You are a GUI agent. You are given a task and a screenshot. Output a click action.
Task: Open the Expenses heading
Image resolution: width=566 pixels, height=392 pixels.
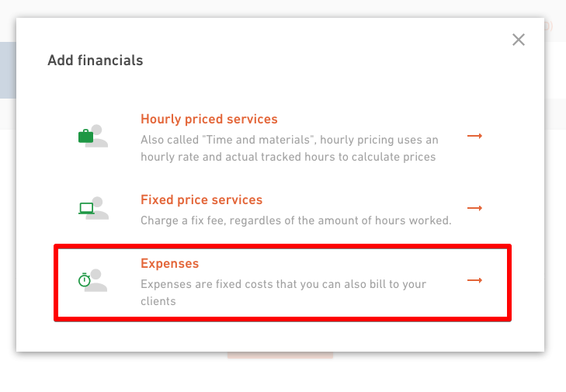coord(170,263)
